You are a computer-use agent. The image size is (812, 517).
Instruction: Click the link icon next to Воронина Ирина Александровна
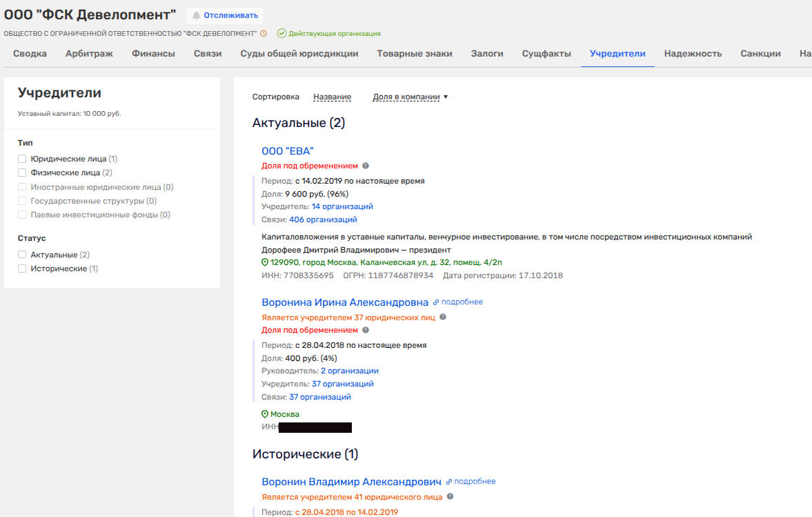[x=436, y=302]
